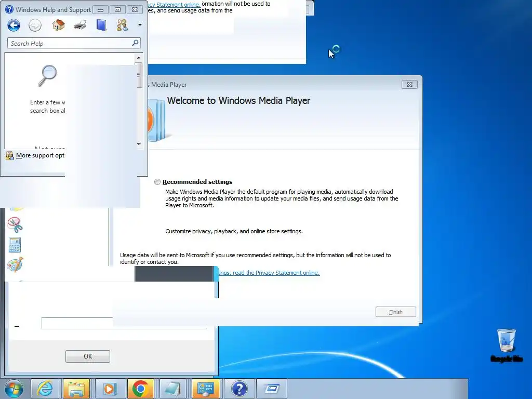Go back in Help and Support
Viewport: 532px width, 399px height.
(14, 25)
